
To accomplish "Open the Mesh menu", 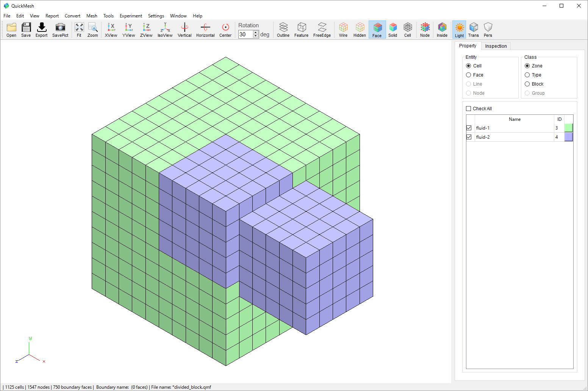I will (x=92, y=16).
